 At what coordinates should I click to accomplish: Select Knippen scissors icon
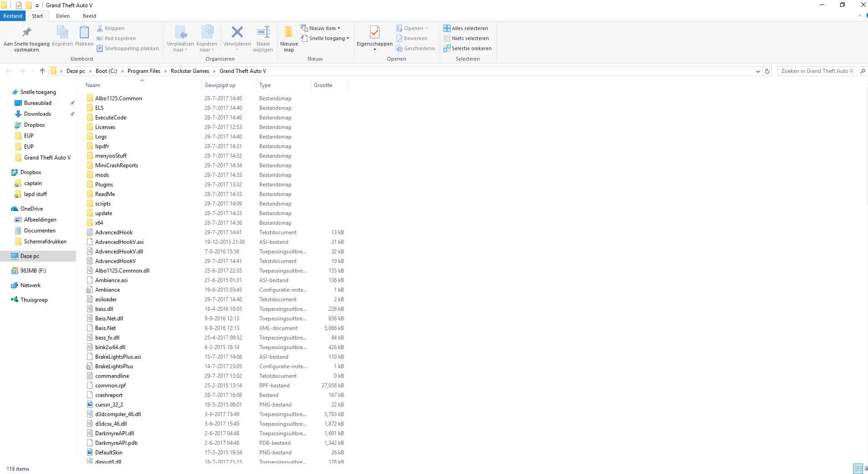(110, 28)
